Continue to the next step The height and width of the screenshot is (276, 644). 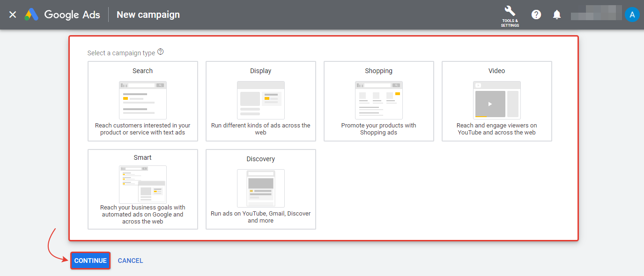pyautogui.click(x=90, y=261)
